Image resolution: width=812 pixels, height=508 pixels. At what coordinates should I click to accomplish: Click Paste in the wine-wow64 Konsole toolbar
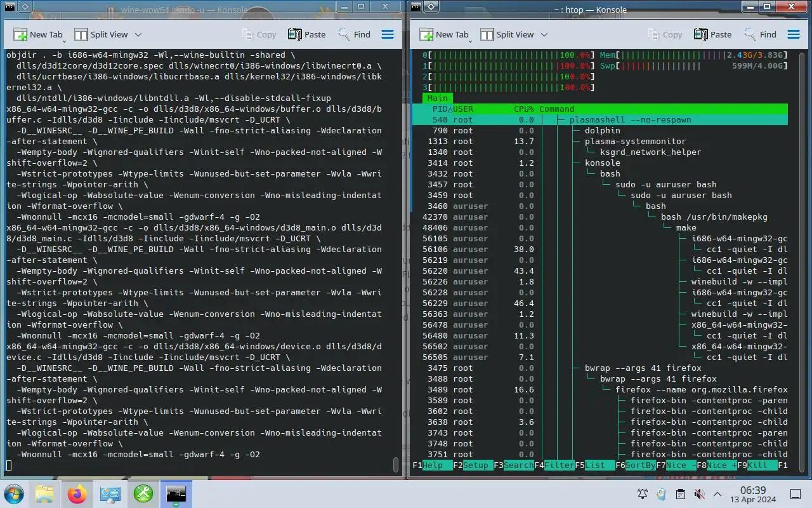coord(306,34)
